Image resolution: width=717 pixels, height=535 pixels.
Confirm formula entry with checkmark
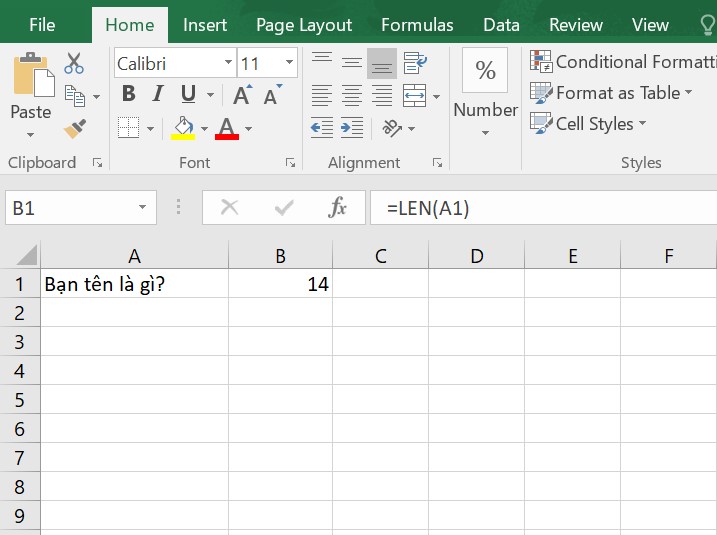(x=284, y=208)
